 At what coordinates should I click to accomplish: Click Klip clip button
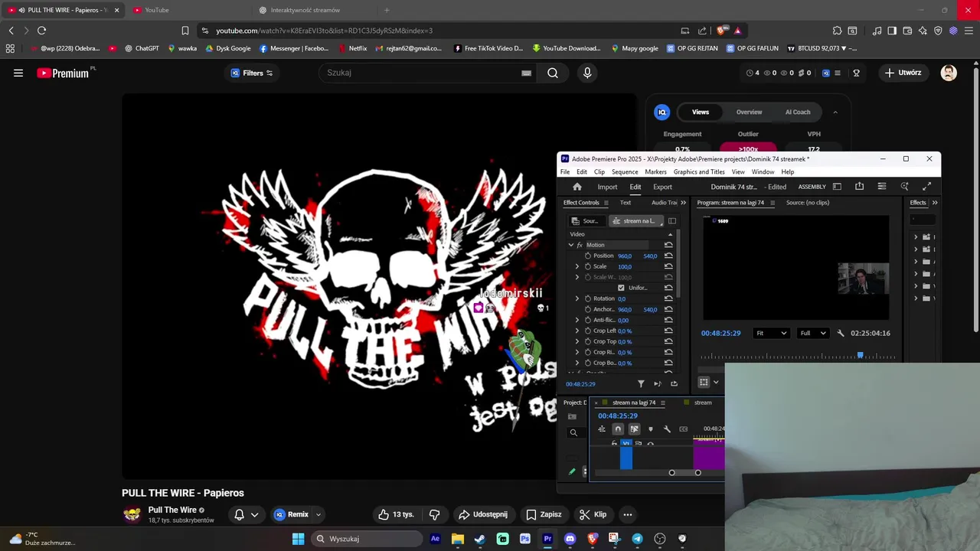[593, 514]
